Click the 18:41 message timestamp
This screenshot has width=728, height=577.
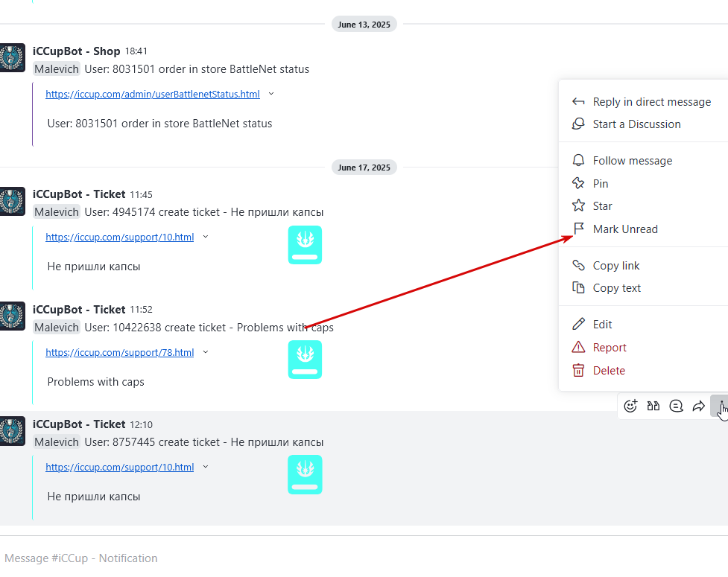[136, 51]
